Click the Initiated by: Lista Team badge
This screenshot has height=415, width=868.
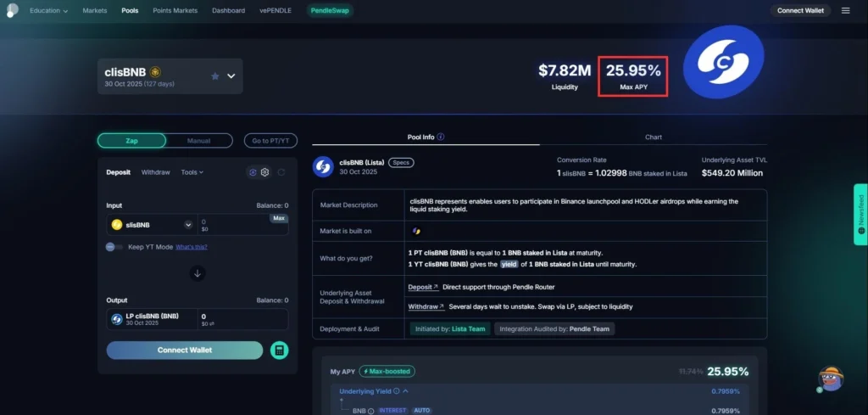[450, 329]
